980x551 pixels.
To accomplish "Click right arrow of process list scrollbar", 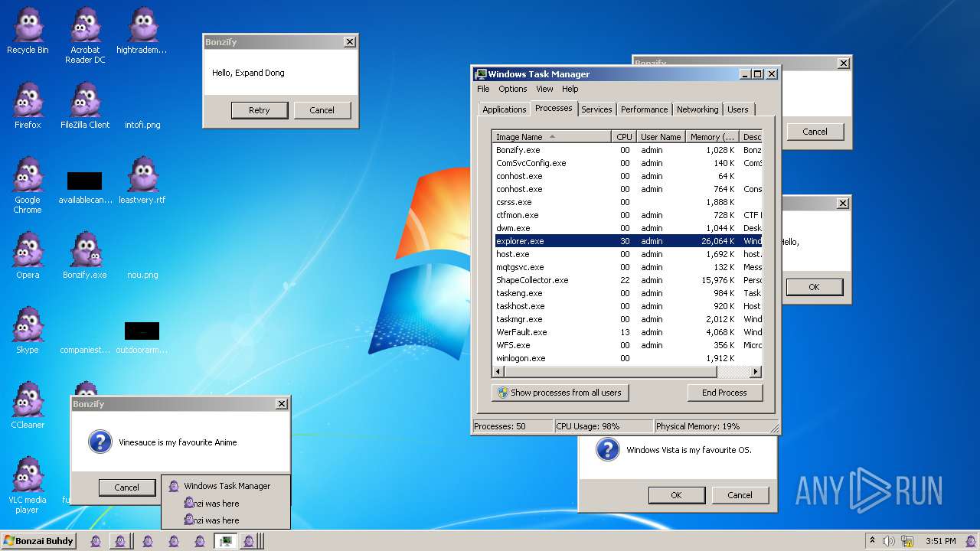I will [x=756, y=372].
